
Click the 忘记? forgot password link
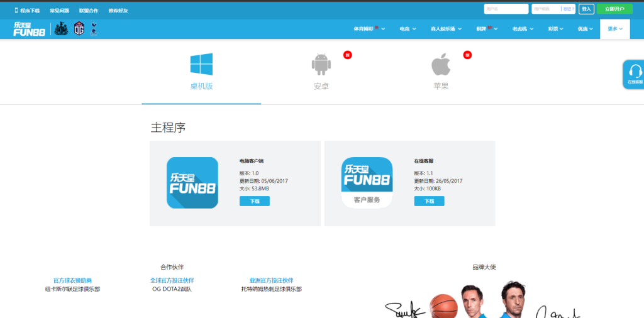pyautogui.click(x=569, y=9)
